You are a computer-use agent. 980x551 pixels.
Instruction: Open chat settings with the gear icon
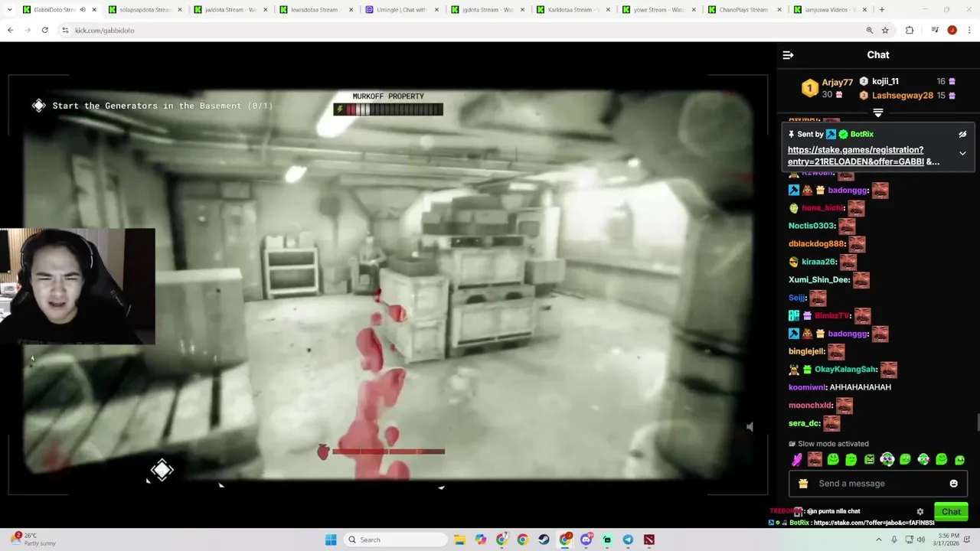920,512
